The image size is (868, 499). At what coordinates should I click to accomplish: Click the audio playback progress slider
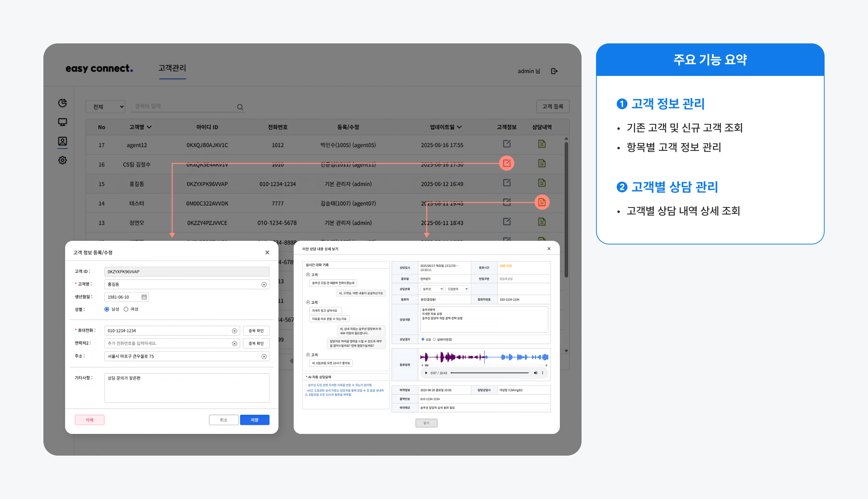489,373
